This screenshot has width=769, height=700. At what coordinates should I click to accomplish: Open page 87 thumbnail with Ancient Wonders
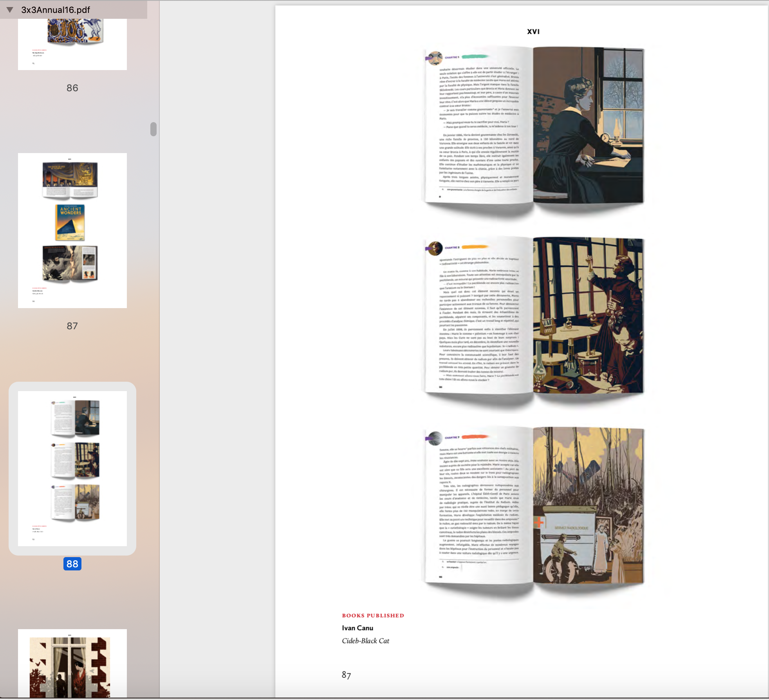click(x=72, y=230)
